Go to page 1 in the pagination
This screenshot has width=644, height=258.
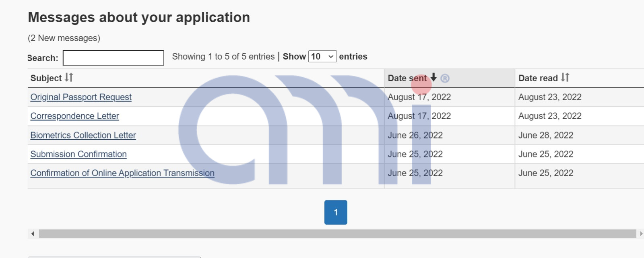(336, 212)
